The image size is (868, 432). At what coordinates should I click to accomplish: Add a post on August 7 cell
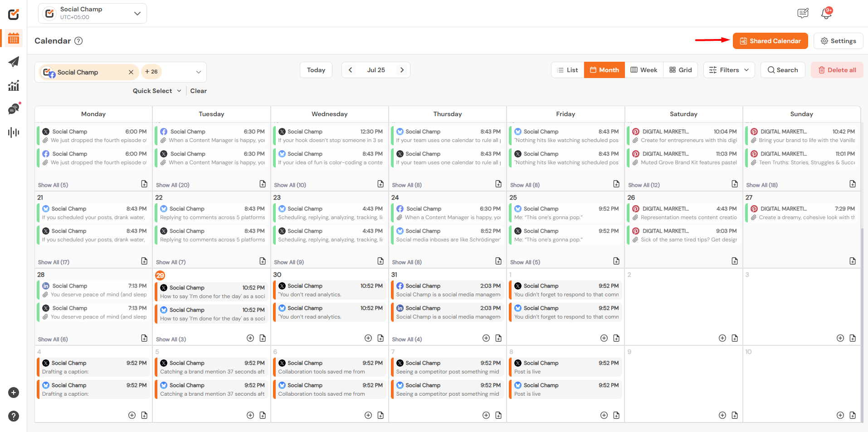(x=486, y=415)
